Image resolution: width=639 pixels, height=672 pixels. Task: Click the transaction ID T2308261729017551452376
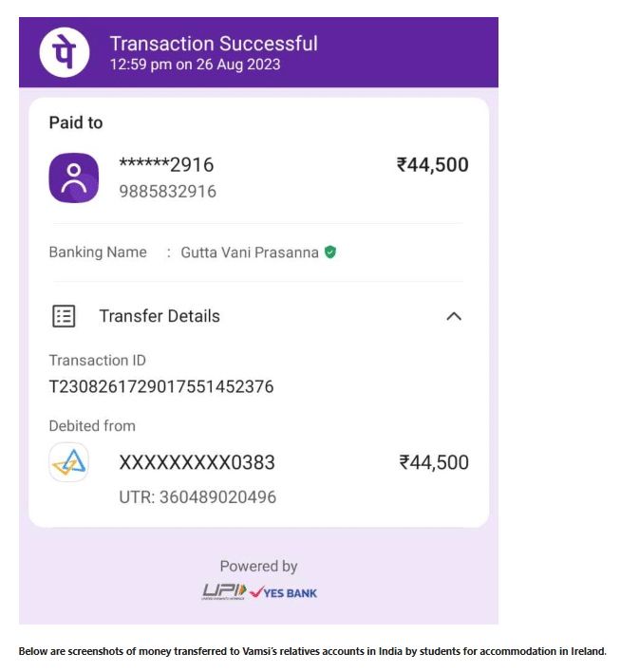[161, 386]
